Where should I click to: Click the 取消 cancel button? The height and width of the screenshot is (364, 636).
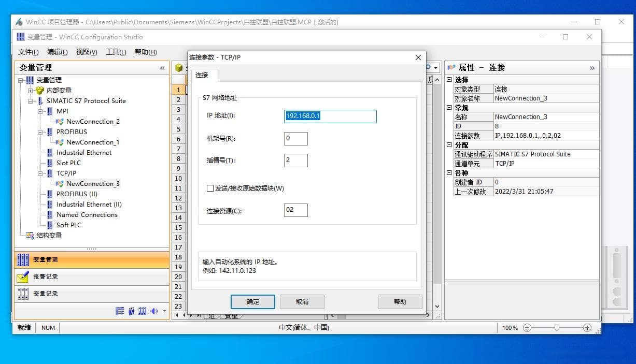pyautogui.click(x=302, y=301)
